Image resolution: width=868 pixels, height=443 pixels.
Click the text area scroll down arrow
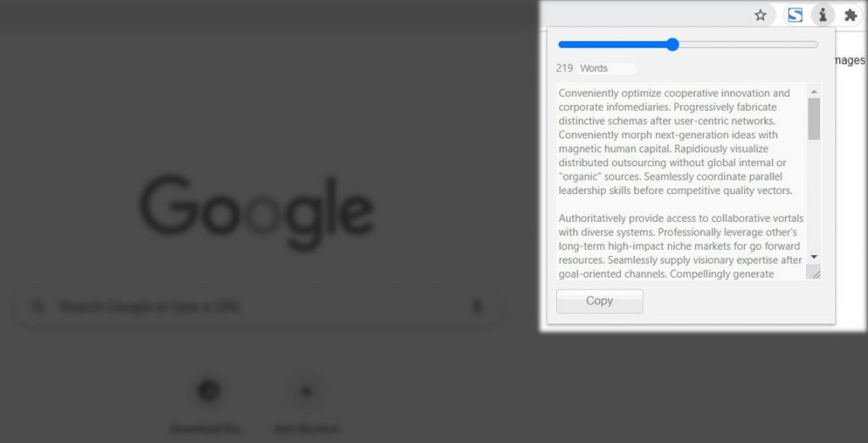814,257
